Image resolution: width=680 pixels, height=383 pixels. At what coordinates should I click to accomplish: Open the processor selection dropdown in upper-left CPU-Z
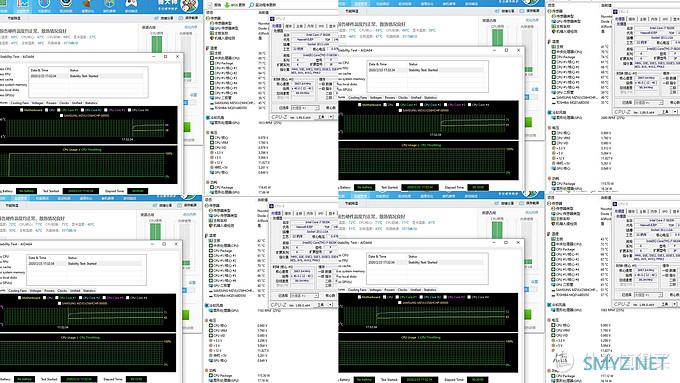(305, 108)
